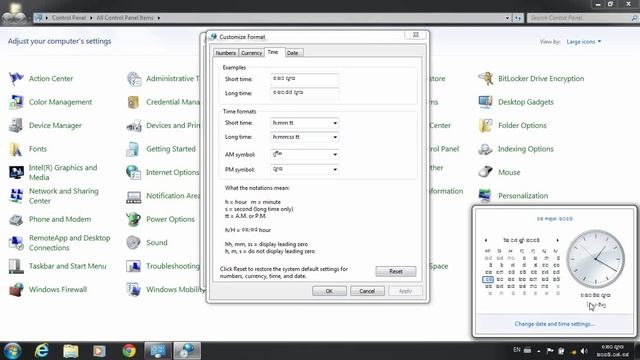Viewport: 640px width, 360px height.
Task: Refresh the Control Panel address bar
Action: tap(518, 18)
